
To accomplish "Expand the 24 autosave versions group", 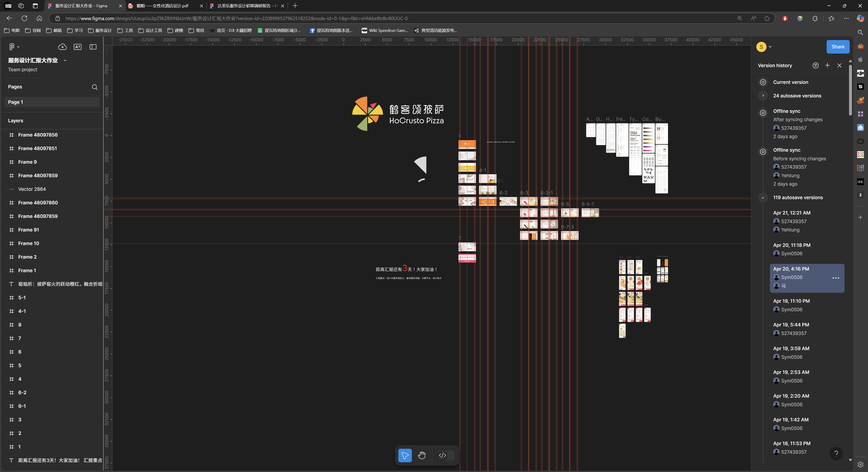I will tap(763, 96).
